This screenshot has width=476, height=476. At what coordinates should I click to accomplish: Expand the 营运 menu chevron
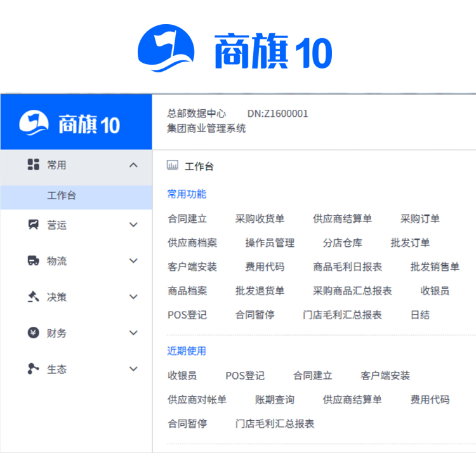pyautogui.click(x=133, y=225)
